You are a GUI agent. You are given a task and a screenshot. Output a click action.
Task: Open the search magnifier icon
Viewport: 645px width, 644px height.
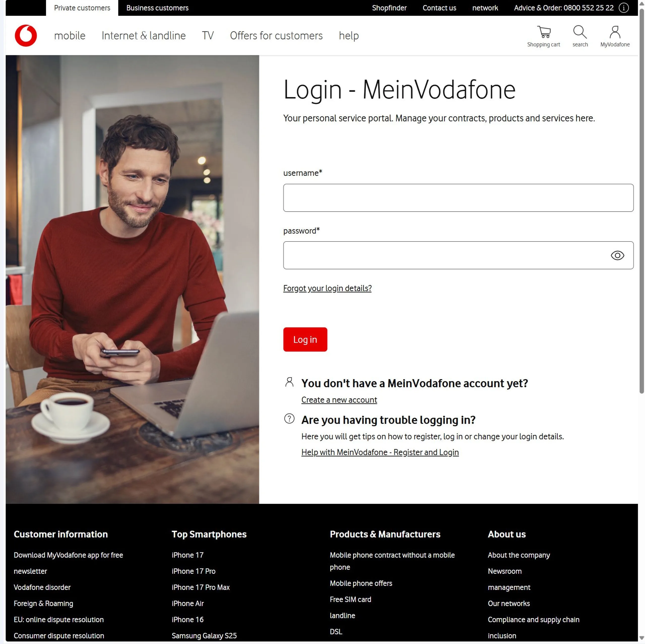(580, 32)
